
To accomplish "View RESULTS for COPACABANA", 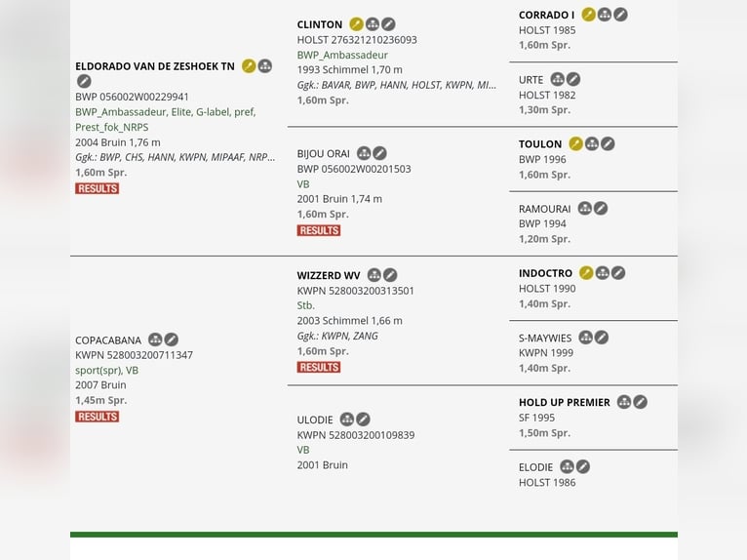I will 98,417.
